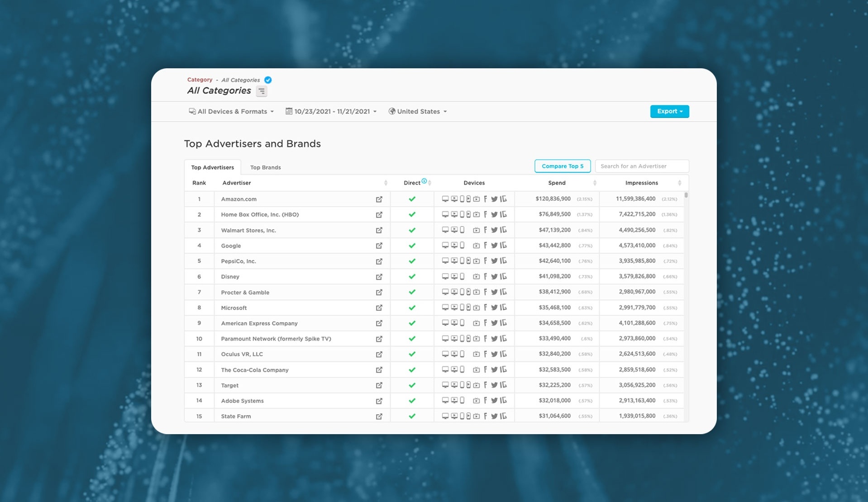The image size is (868, 502).
Task: Click Direct checkmark in Amazon.com row
Action: click(412, 199)
